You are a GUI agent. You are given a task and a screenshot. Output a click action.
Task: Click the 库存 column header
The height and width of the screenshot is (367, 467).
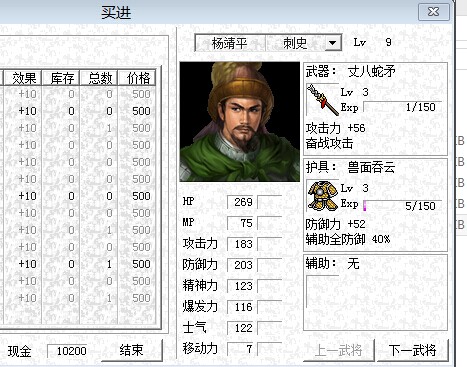pos(61,78)
